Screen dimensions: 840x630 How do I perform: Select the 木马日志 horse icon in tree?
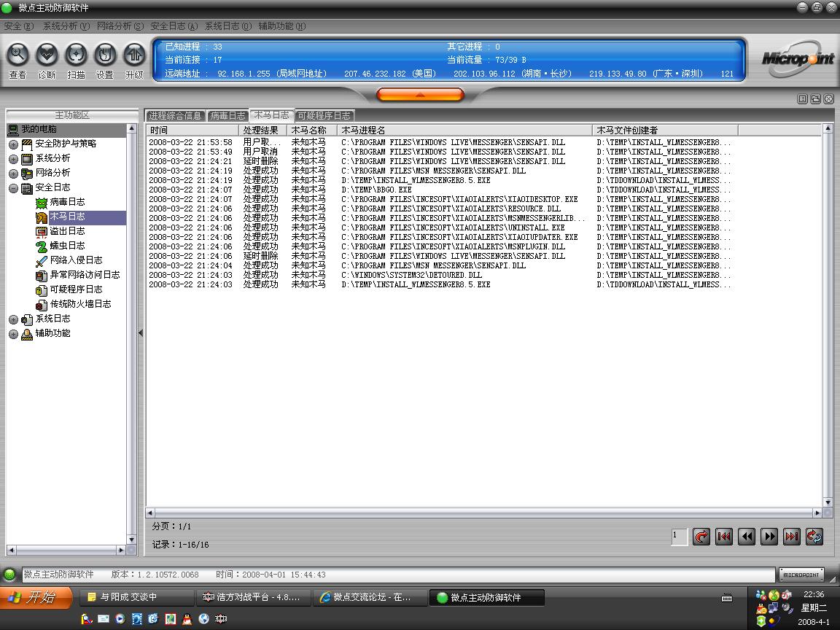(42, 217)
